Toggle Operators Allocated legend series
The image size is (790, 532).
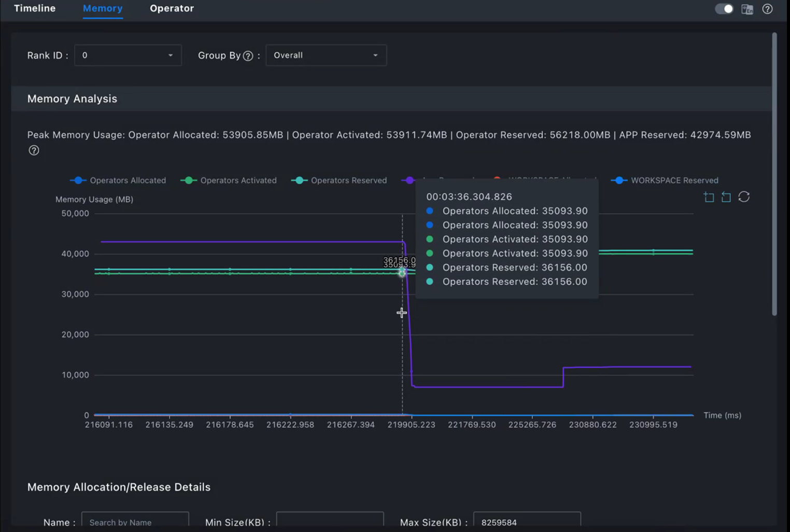pos(118,180)
